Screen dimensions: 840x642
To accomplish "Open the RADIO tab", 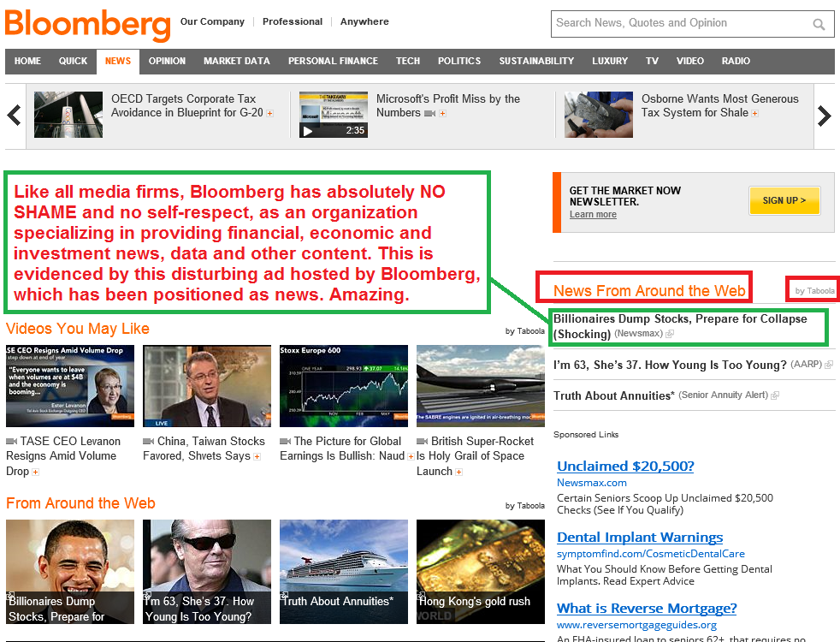I will (x=736, y=61).
